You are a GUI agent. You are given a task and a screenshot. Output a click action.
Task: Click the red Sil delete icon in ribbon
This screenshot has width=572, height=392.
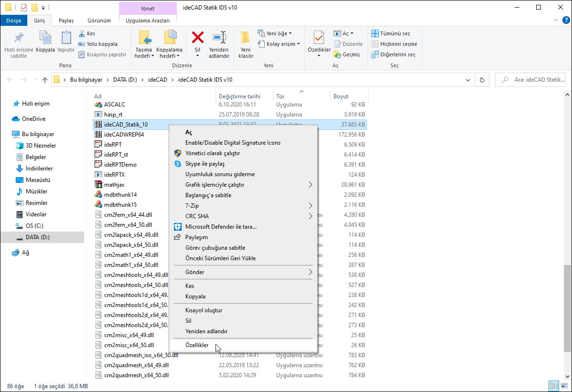[197, 38]
